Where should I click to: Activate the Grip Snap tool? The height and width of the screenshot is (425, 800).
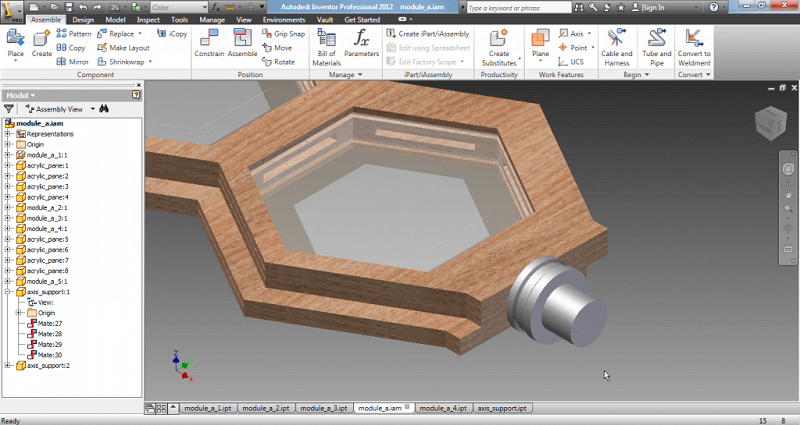284,34
